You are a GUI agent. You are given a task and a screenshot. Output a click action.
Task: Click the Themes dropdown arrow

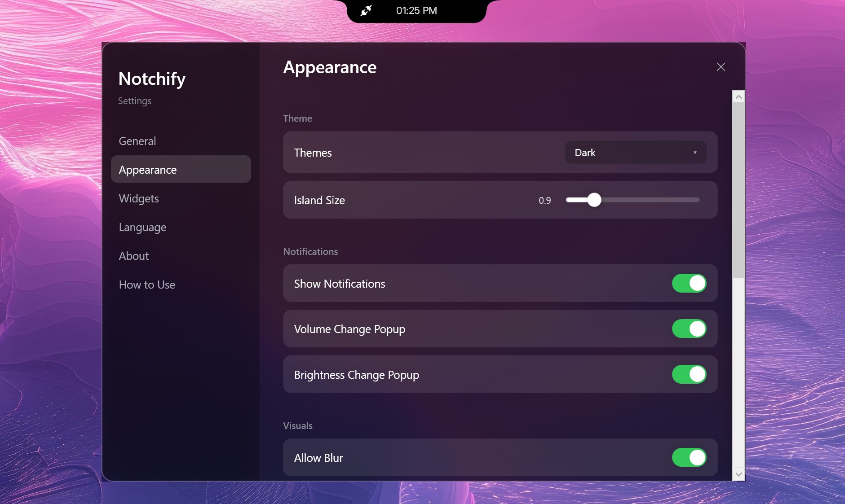coord(695,153)
